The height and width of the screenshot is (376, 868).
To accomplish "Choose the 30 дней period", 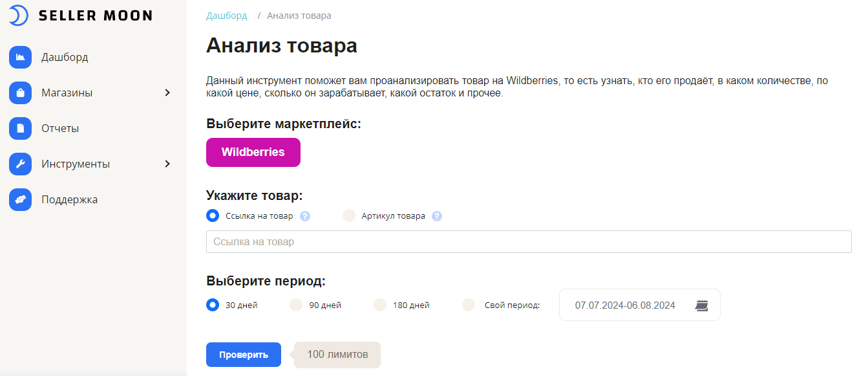I will 213,305.
